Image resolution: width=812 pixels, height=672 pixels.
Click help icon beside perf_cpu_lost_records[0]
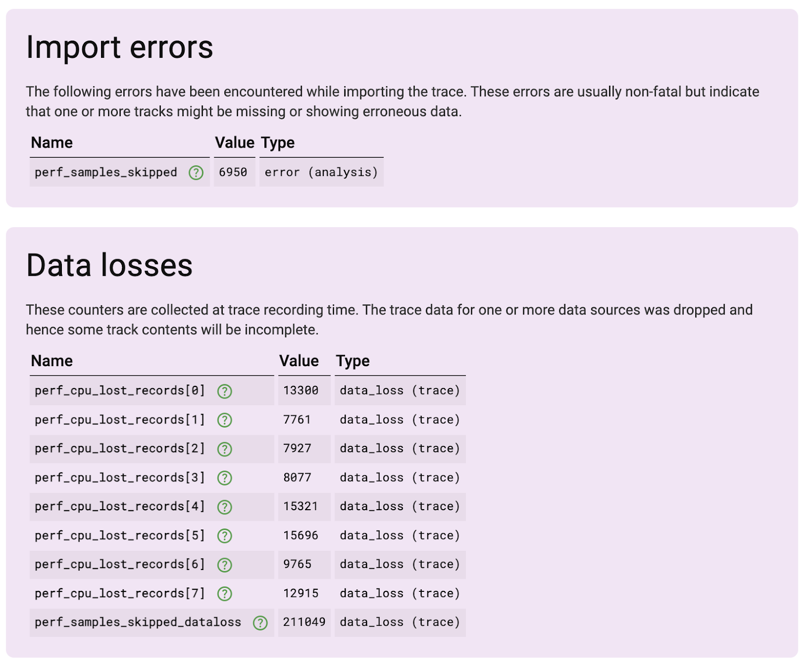coord(225,391)
